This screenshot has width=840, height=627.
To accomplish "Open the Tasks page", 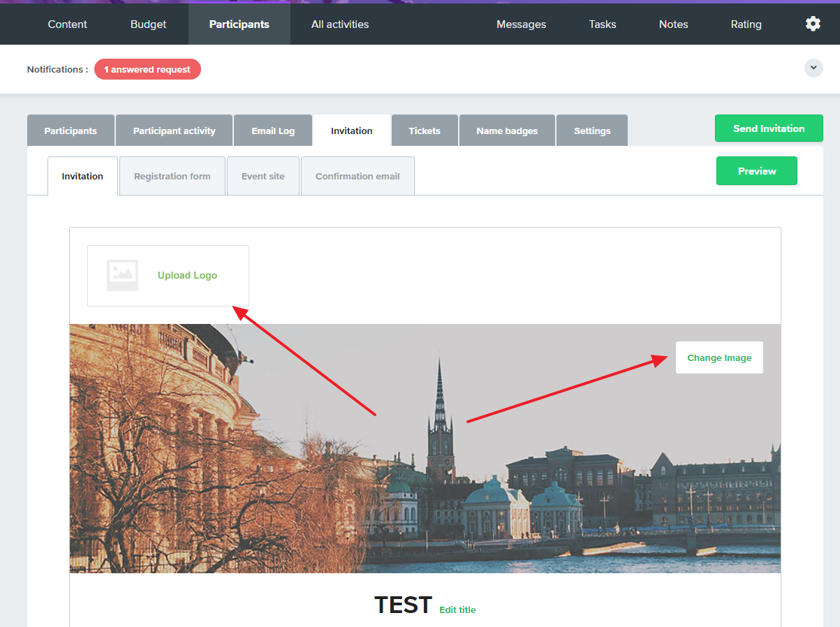I will pyautogui.click(x=602, y=24).
